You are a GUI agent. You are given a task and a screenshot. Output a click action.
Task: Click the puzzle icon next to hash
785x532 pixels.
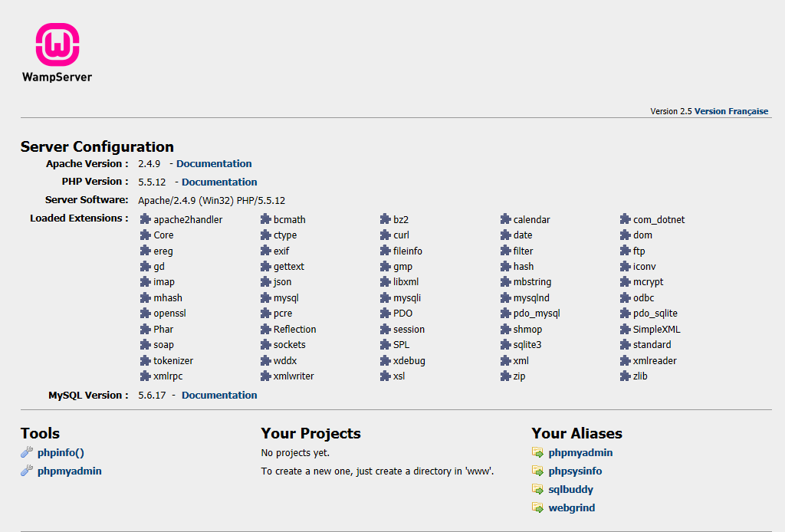505,266
